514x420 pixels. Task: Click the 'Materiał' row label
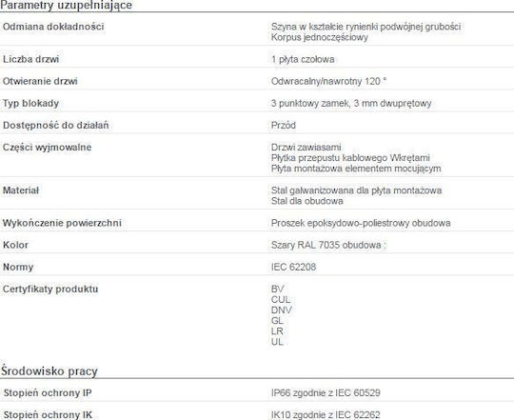pyautogui.click(x=21, y=190)
